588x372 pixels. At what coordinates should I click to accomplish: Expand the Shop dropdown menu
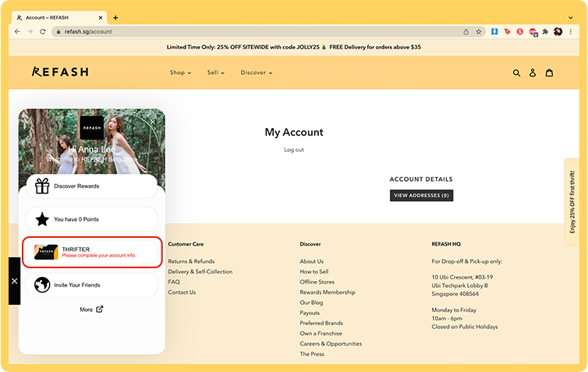point(180,73)
